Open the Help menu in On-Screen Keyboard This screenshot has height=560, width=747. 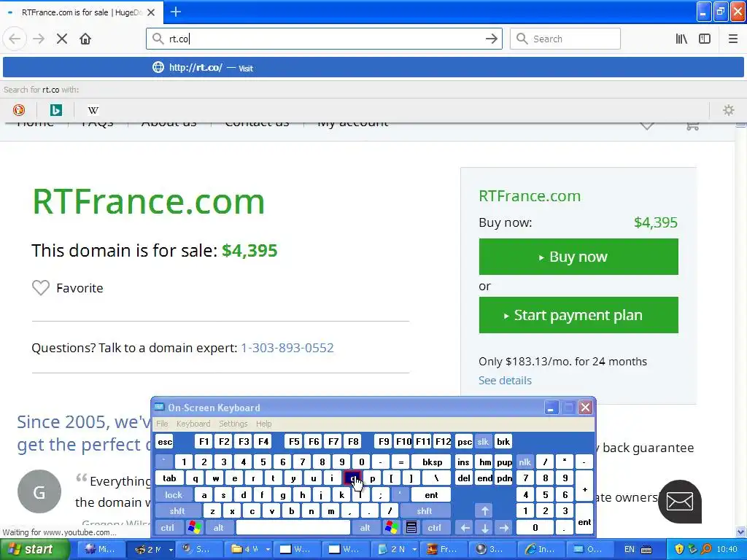click(264, 424)
